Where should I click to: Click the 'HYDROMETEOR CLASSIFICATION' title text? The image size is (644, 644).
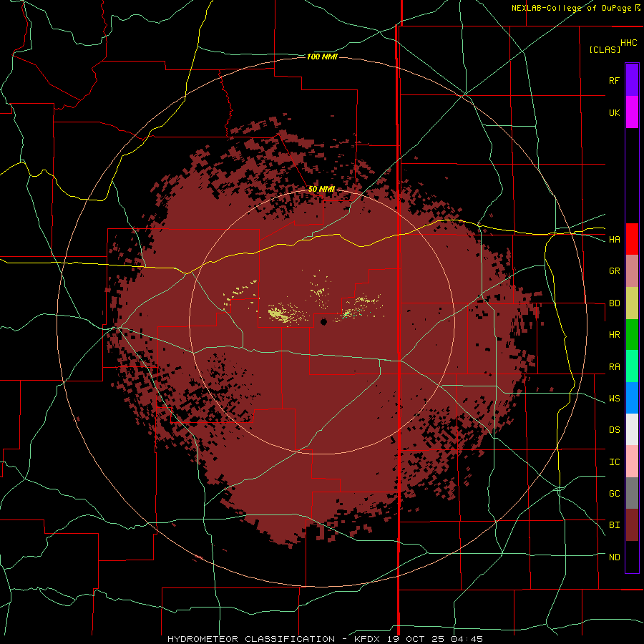pyautogui.click(x=251, y=639)
